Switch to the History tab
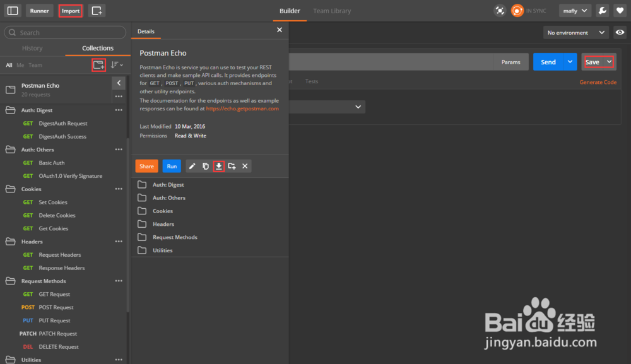The image size is (631, 364). [x=32, y=48]
